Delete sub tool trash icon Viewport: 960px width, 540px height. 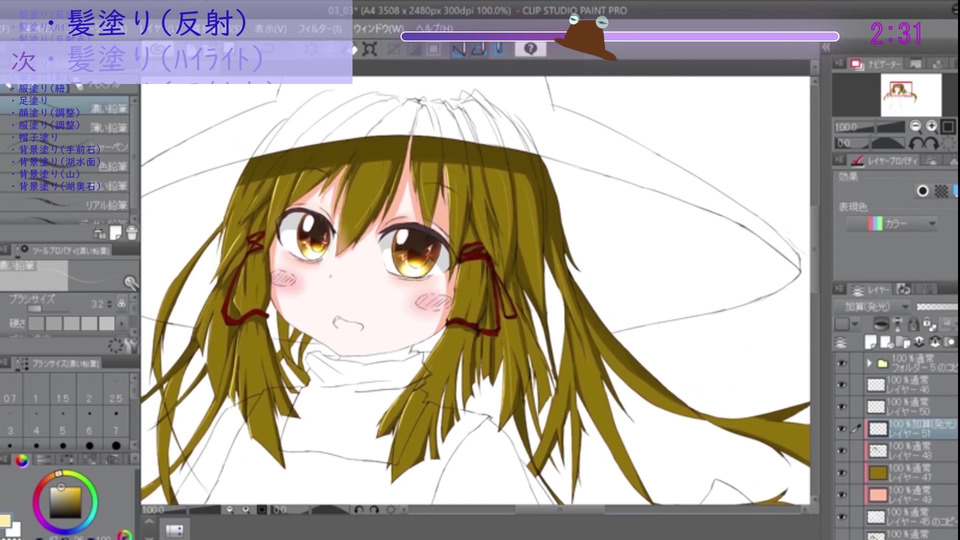pos(131,233)
